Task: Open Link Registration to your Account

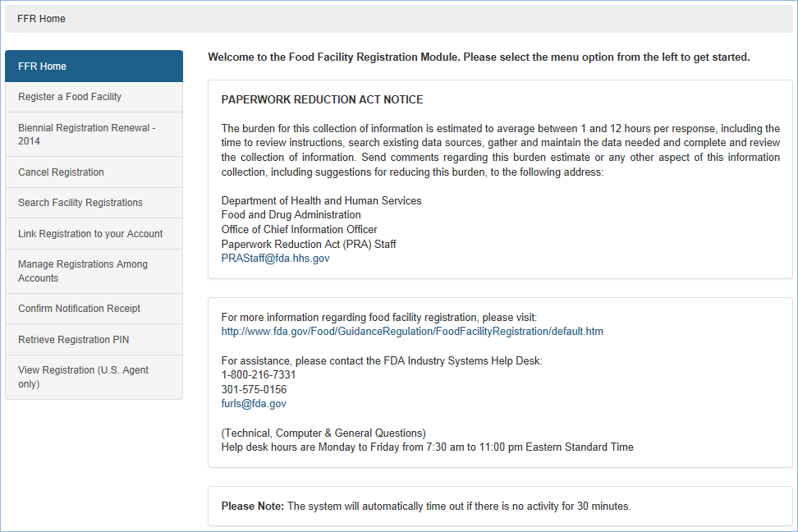Action: point(94,234)
